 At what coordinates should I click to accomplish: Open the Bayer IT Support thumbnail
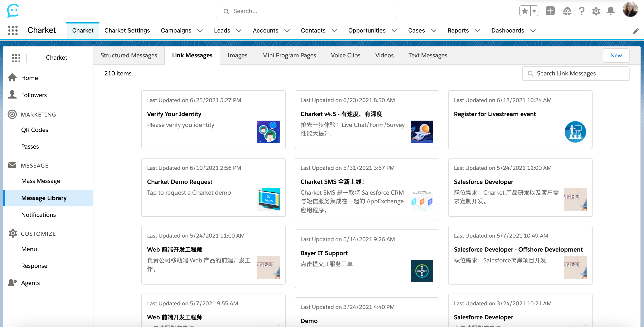422,271
